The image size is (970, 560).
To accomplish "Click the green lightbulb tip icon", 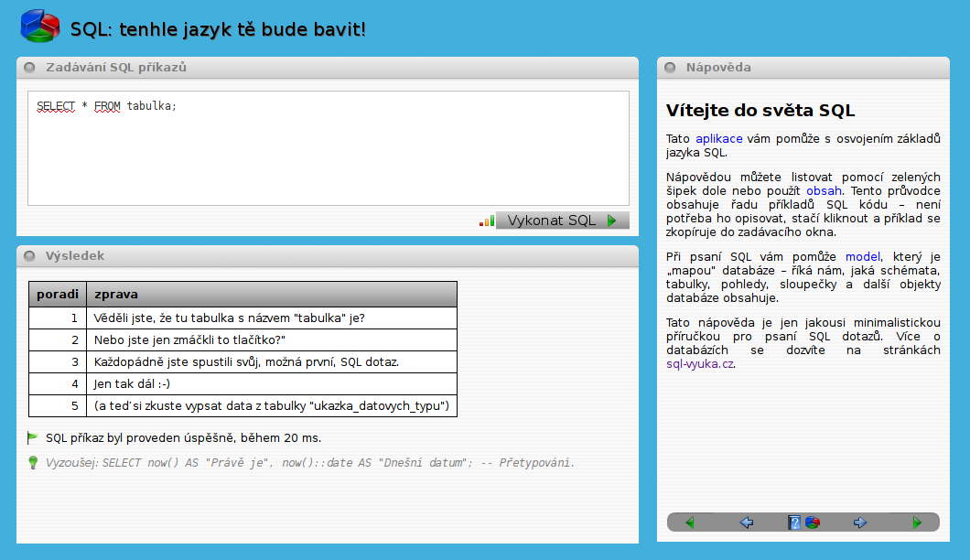I will pyautogui.click(x=33, y=463).
